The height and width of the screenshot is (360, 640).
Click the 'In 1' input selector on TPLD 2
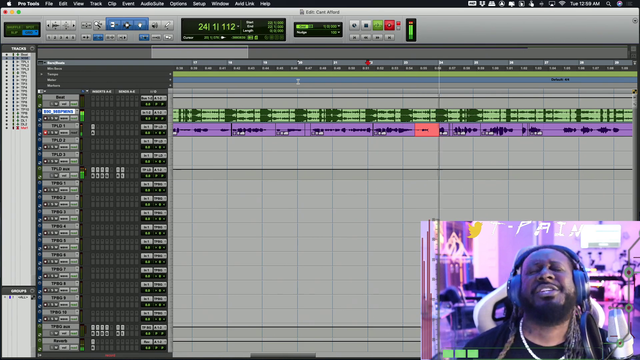point(147,141)
